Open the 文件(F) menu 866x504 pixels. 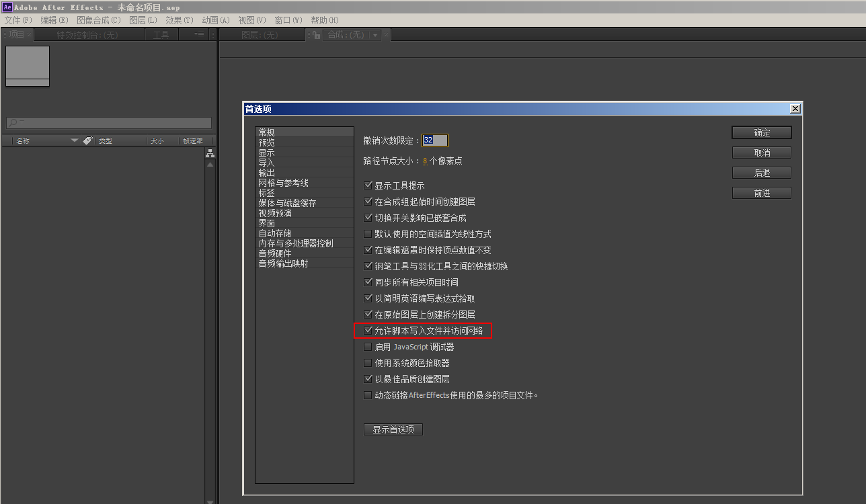pyautogui.click(x=18, y=20)
